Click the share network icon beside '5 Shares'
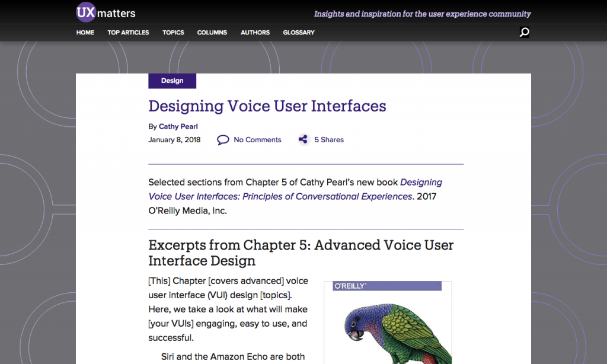This screenshot has height=364, width=607. (x=303, y=139)
